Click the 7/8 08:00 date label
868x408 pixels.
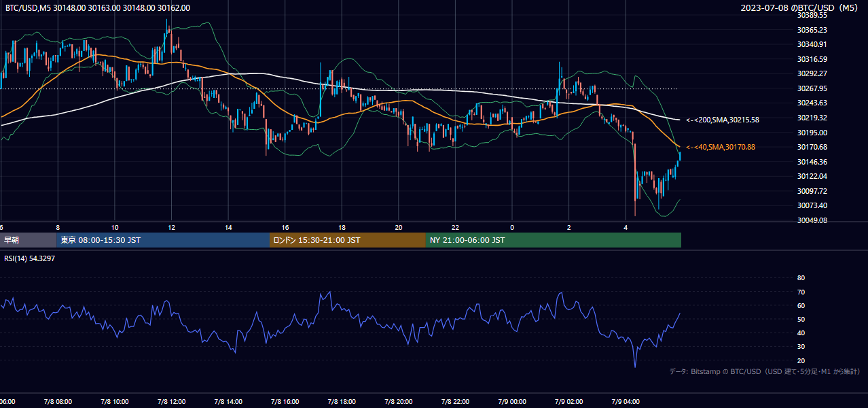57,401
